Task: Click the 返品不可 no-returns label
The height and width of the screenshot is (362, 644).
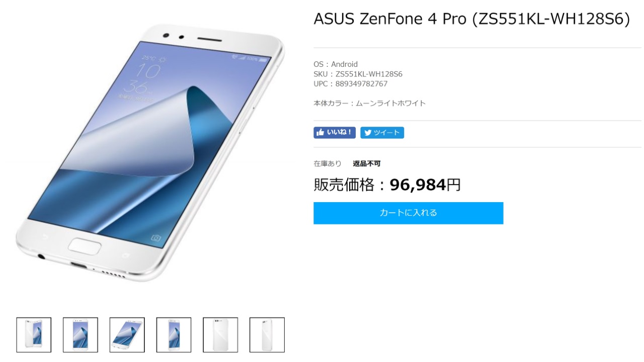Action: pyautogui.click(x=367, y=163)
